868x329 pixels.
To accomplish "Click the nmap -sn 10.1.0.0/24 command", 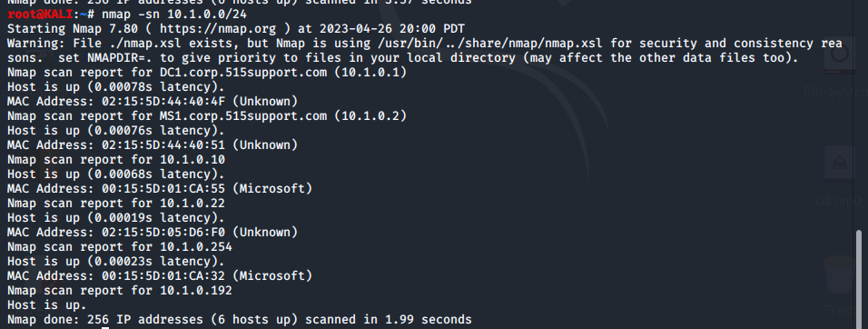I will [x=174, y=14].
